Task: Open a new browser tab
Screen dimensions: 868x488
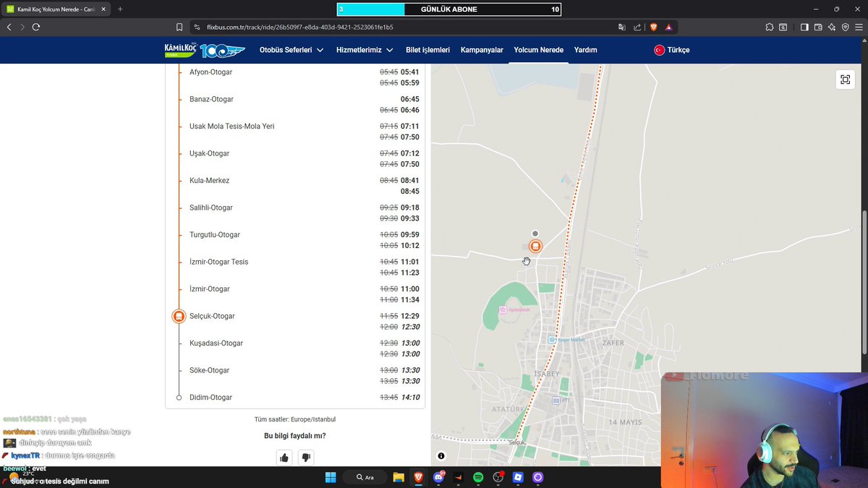Action: (120, 9)
